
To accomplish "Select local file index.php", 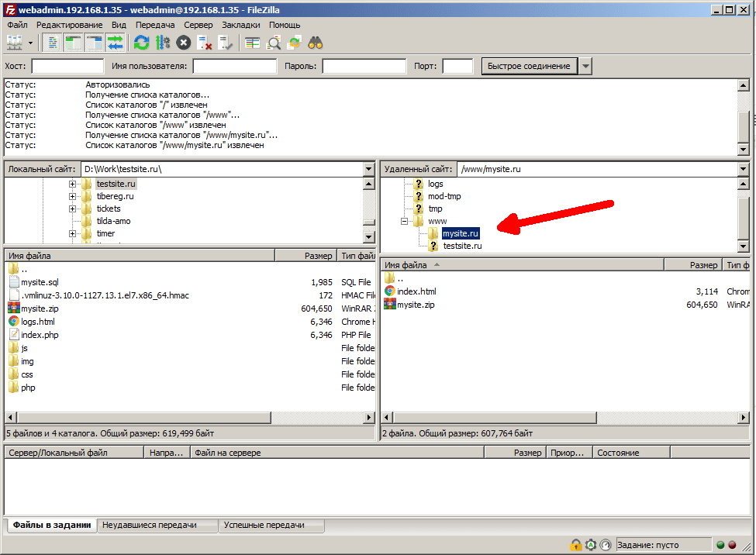I will click(40, 335).
